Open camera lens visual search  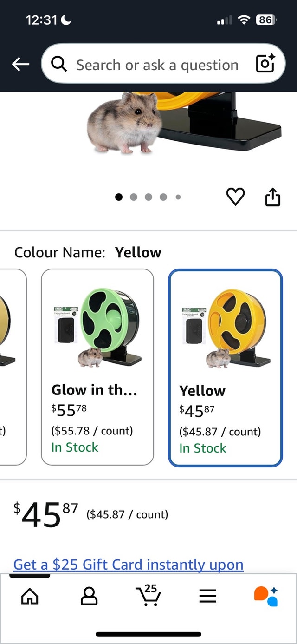tap(266, 64)
